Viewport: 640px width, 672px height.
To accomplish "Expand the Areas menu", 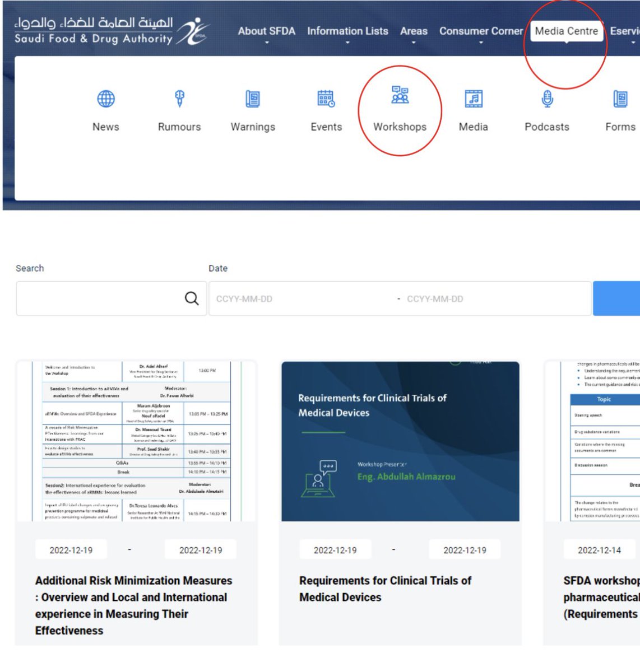I will (x=414, y=31).
